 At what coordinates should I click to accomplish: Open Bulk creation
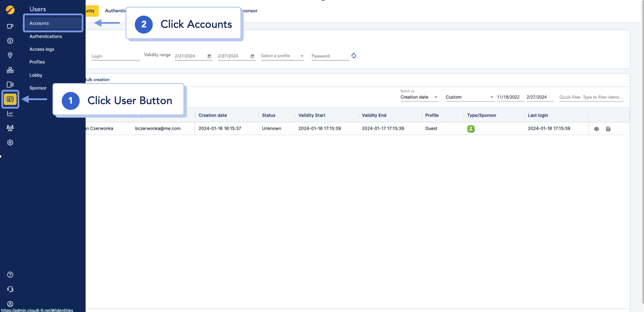tap(98, 79)
